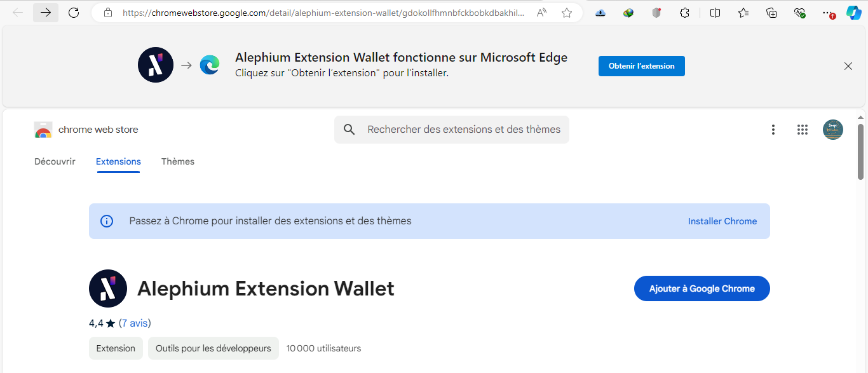The width and height of the screenshot is (868, 373).
Task: Open the Collections icon
Action: click(771, 13)
